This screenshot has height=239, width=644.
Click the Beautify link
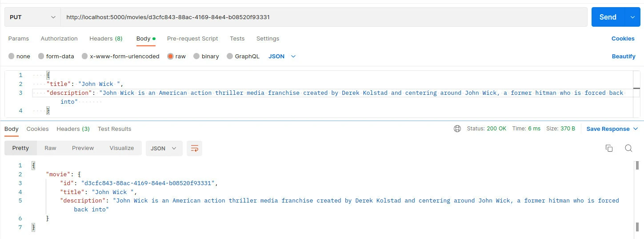click(623, 57)
